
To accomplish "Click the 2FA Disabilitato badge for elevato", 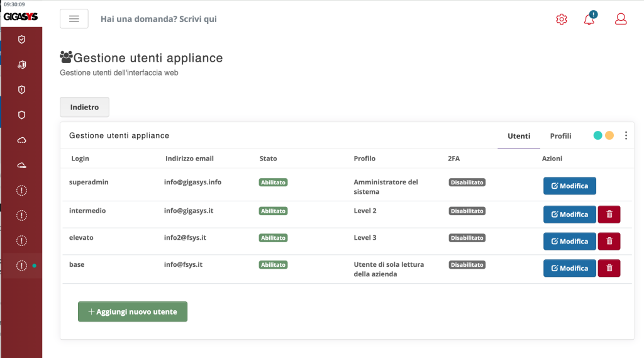I will click(x=467, y=238).
